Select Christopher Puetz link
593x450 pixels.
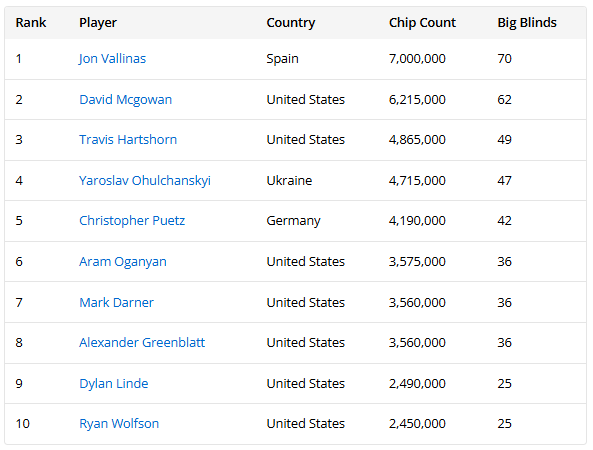click(132, 221)
